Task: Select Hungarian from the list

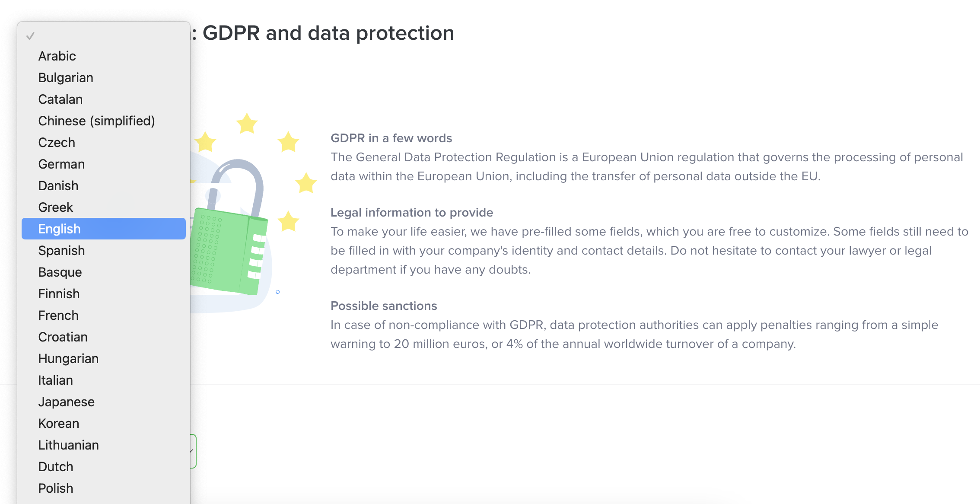Action: [68, 359]
